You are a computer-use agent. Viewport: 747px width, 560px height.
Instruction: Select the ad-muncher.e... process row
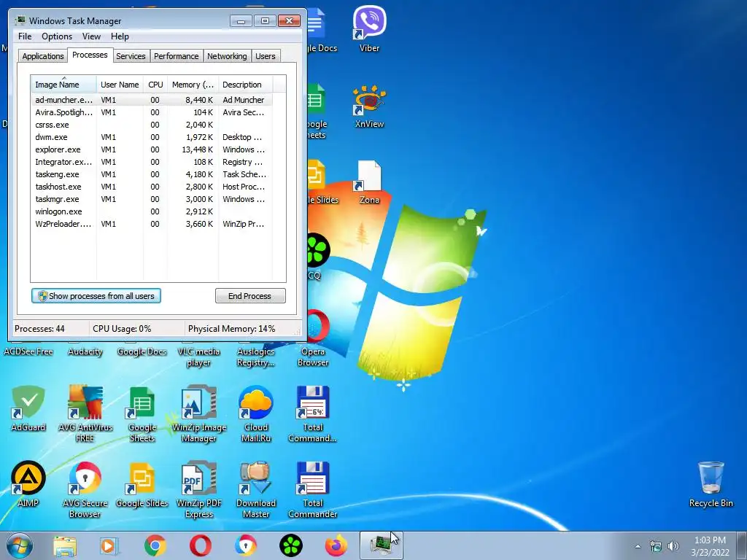point(152,100)
